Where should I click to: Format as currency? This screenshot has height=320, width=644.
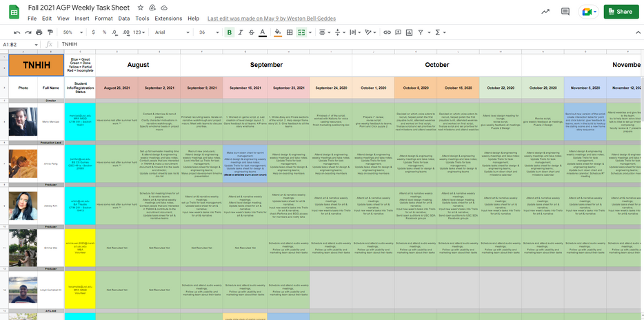click(x=94, y=32)
